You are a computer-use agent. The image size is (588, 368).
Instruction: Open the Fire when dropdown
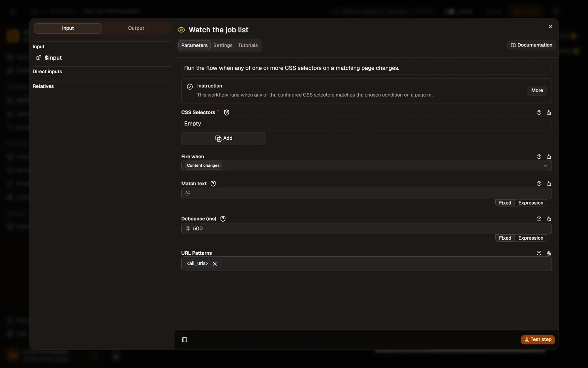[366, 165]
